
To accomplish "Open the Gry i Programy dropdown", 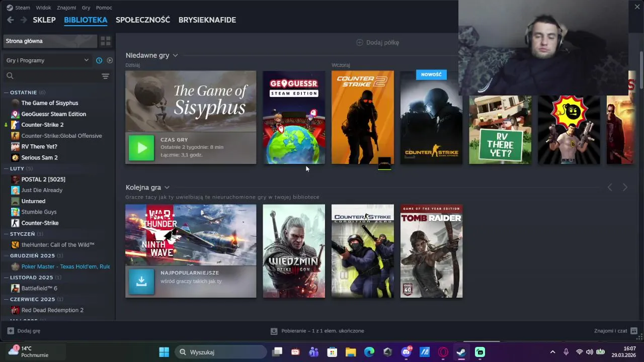I will point(47,60).
